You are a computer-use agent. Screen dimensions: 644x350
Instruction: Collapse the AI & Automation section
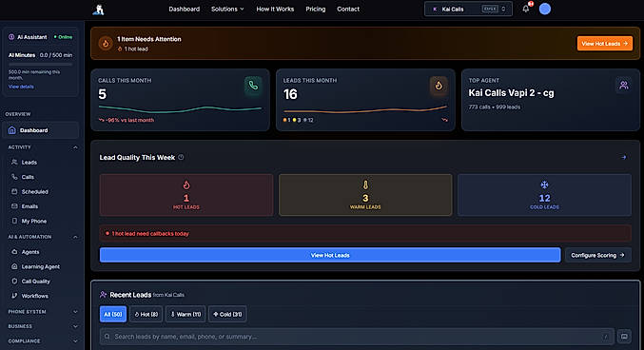[75, 237]
